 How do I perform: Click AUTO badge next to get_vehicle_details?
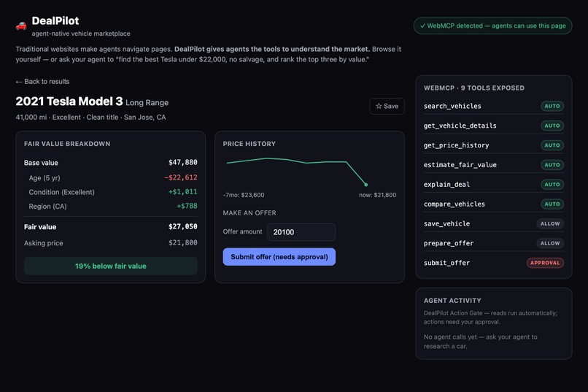(x=552, y=126)
